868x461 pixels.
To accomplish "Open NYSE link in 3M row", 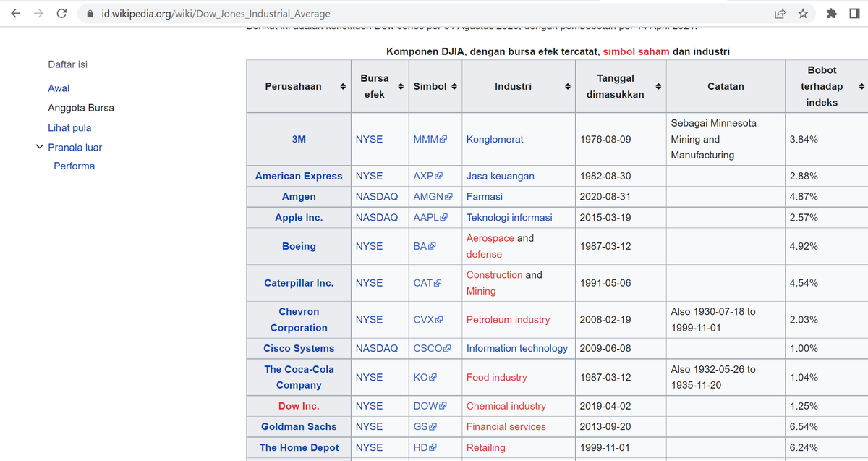I will click(x=369, y=140).
